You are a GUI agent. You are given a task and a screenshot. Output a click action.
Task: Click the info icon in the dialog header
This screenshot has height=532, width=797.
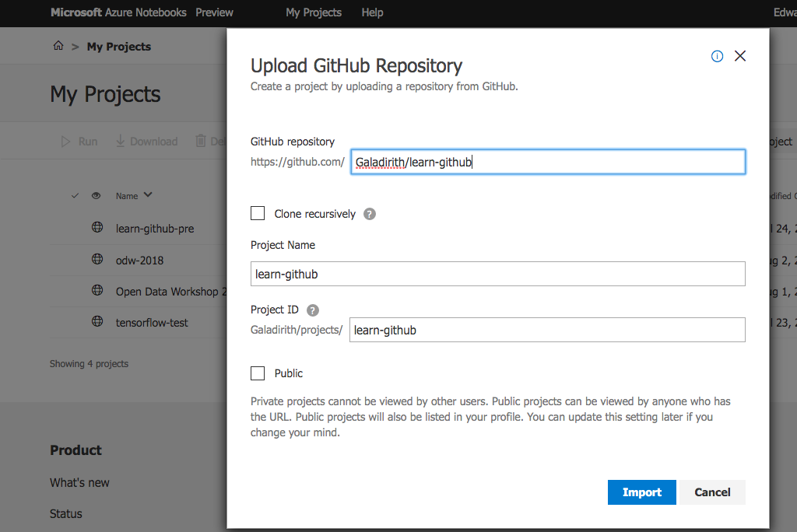[x=717, y=57]
